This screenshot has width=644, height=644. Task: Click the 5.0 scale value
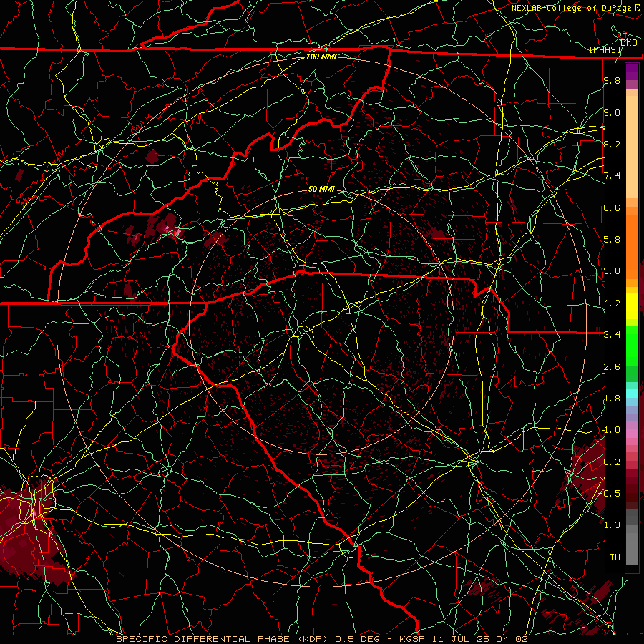click(612, 271)
